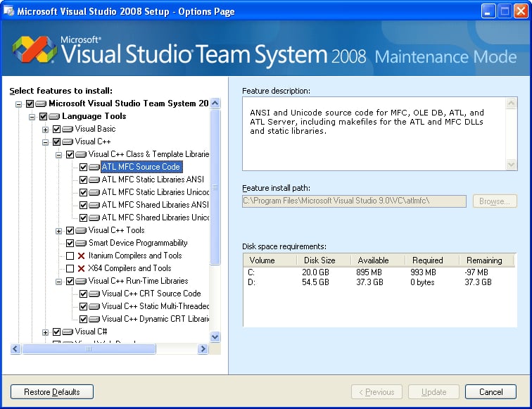Viewport: 532px width, 409px height.
Task: Click the drive icon beside Visual C#
Action: tap(68, 332)
